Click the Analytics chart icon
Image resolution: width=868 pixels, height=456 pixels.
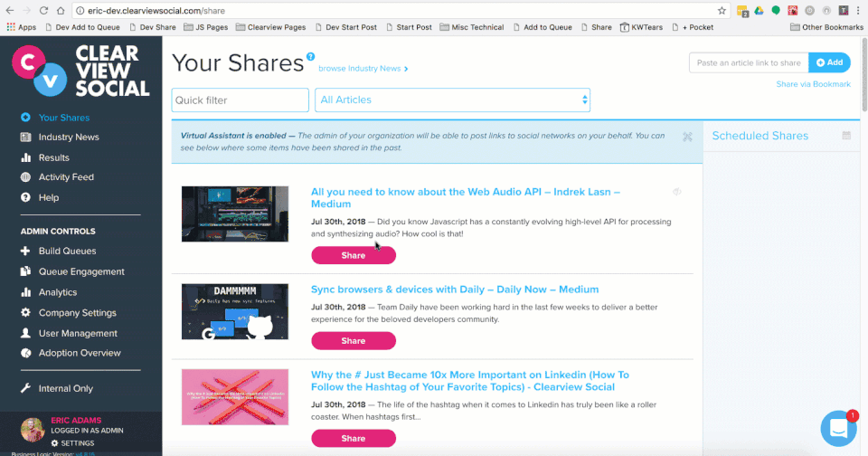25,292
